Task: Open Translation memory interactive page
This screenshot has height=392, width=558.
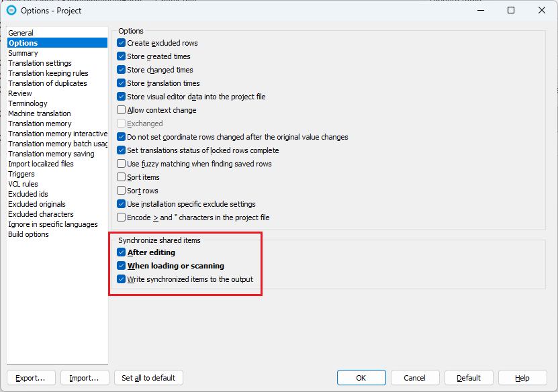Action: tap(58, 134)
